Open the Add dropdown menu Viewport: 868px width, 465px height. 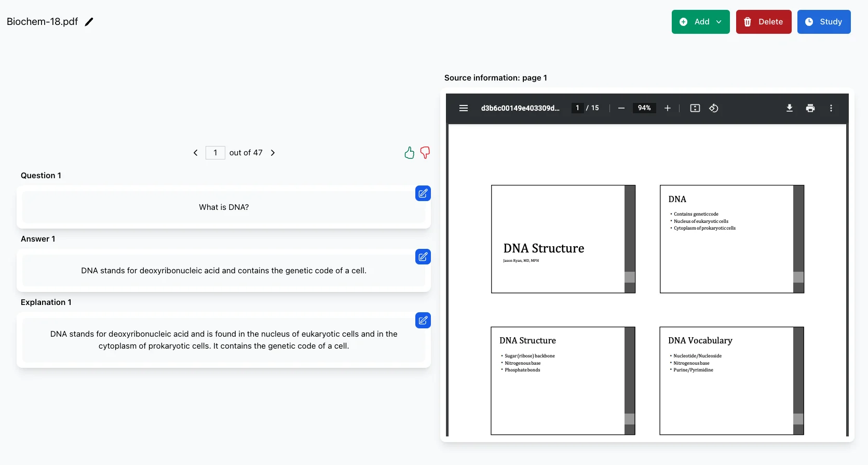coord(700,22)
